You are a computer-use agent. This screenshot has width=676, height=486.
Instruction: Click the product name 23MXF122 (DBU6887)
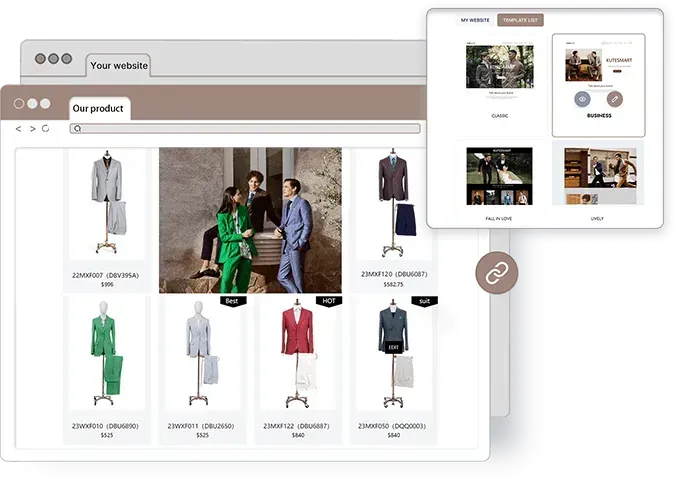click(x=297, y=426)
